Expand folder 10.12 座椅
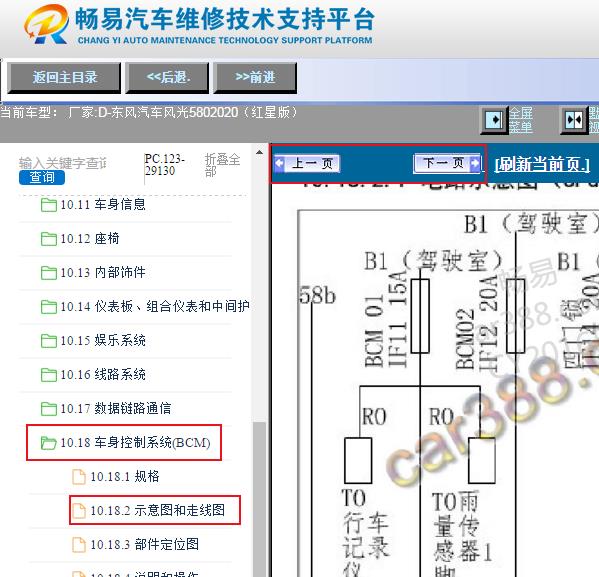This screenshot has width=599, height=577. (90, 239)
